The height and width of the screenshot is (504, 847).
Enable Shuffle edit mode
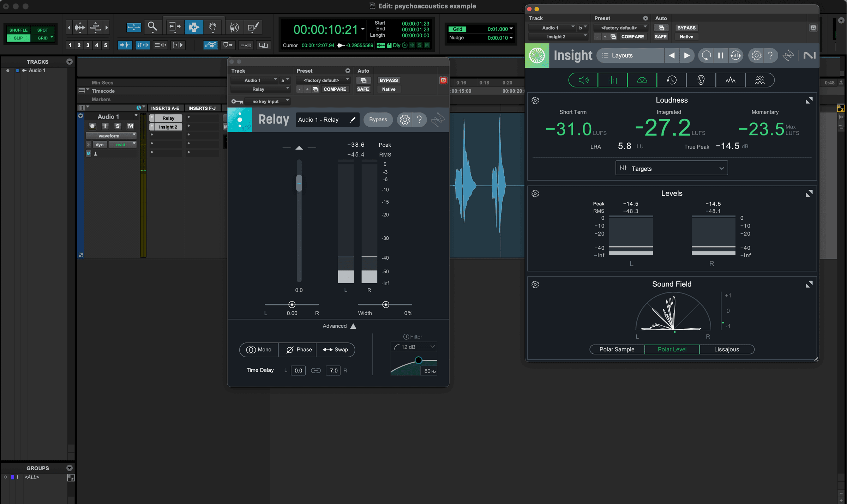pyautogui.click(x=18, y=30)
